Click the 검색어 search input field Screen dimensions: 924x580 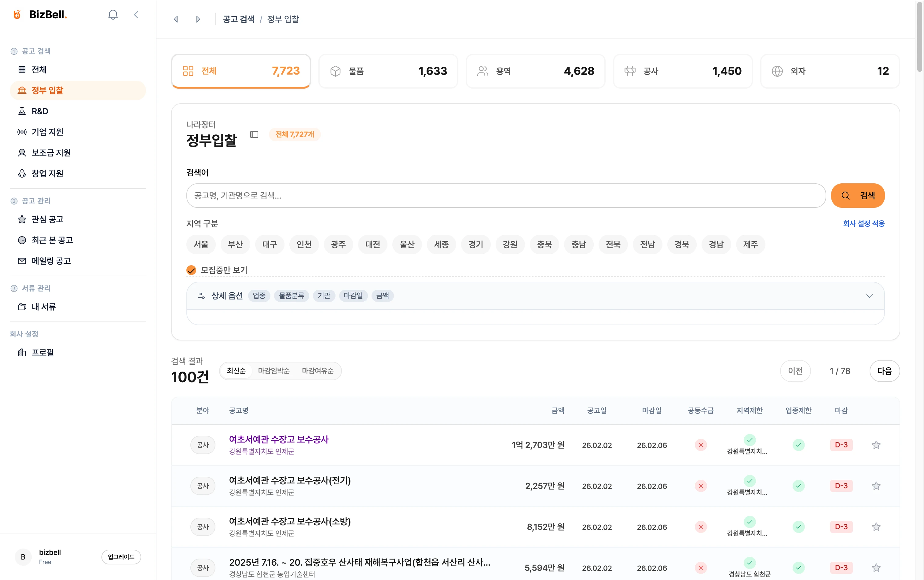pyautogui.click(x=505, y=196)
